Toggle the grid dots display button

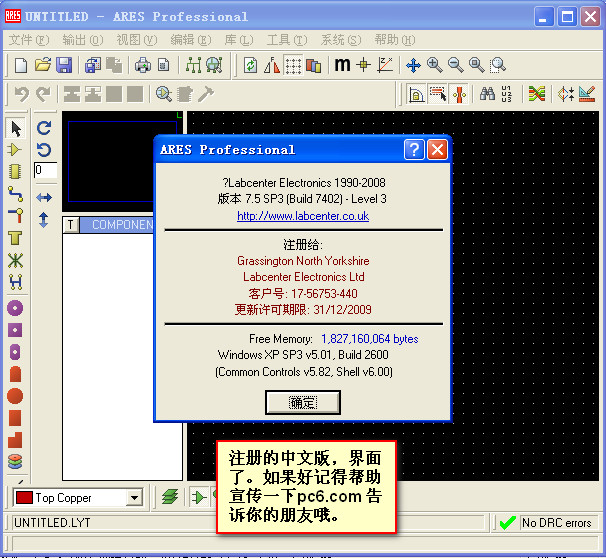click(x=293, y=65)
